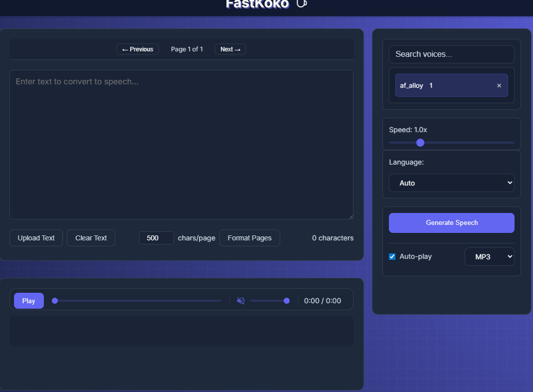Click the Generate Speech button

451,223
